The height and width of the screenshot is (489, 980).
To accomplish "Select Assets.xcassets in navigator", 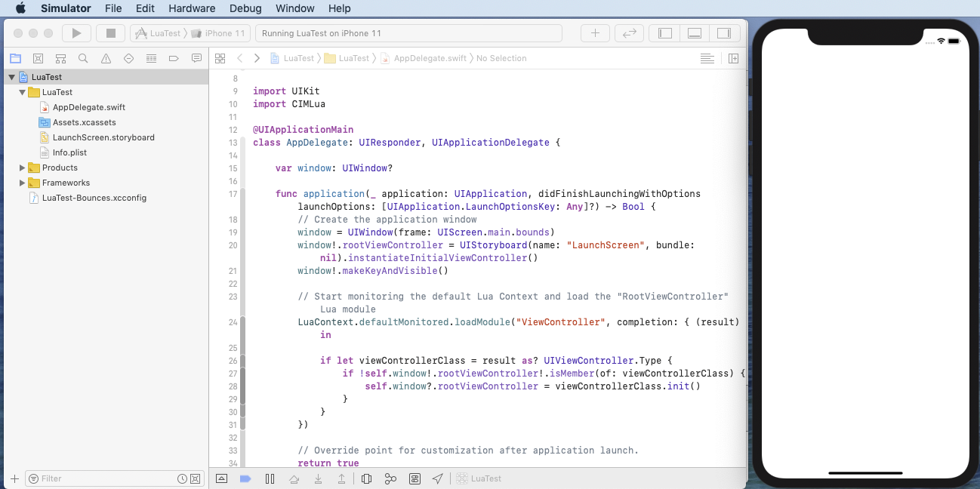I will [x=84, y=122].
